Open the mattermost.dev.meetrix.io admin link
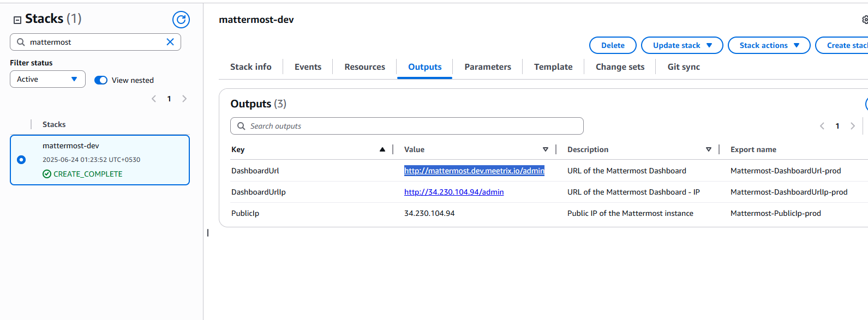Screen dimensions: 868x320 [474, 171]
